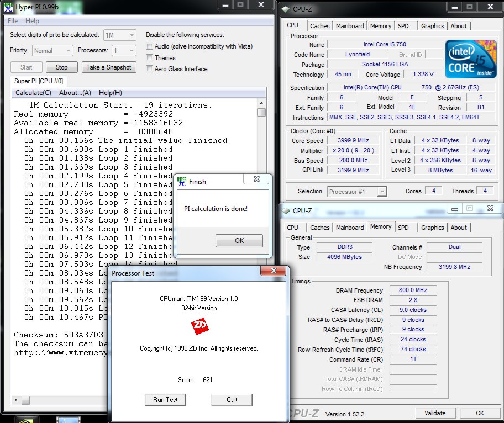Click the DRAM Frequency value 800.0 MHz

click(x=413, y=290)
